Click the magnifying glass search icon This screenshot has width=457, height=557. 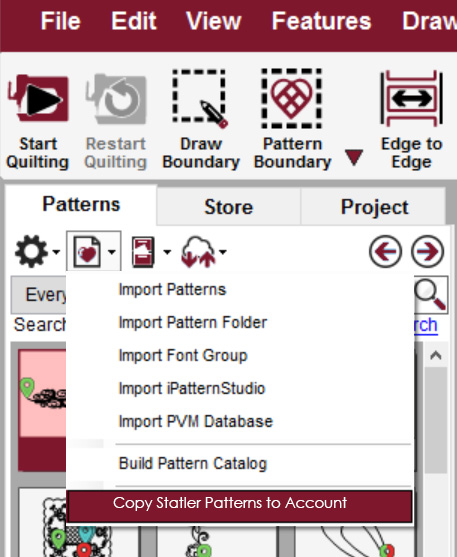click(430, 294)
